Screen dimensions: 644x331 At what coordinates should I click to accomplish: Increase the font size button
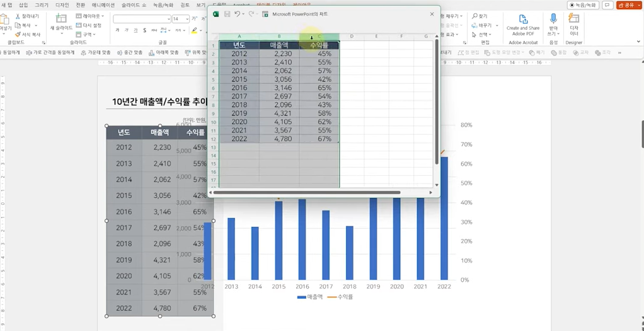point(193,19)
